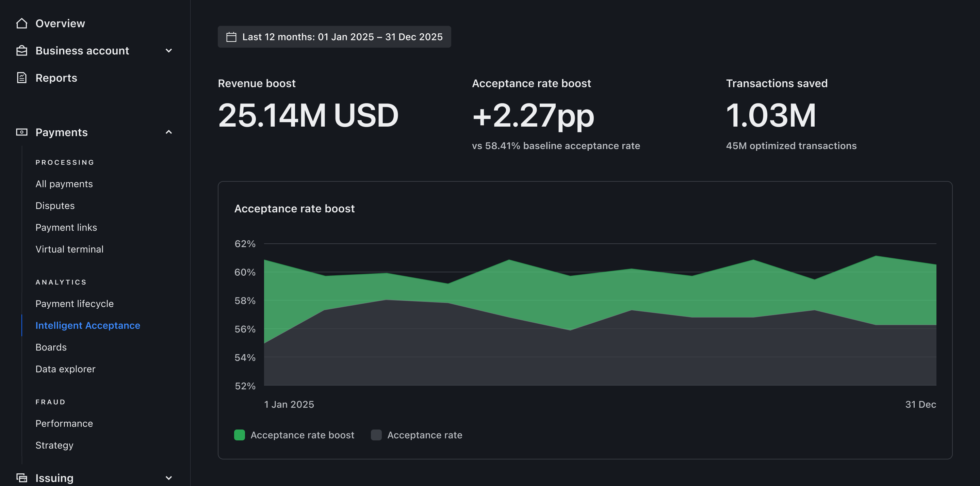
Task: Toggle gray Acceptance rate legend swatch
Action: [376, 435]
